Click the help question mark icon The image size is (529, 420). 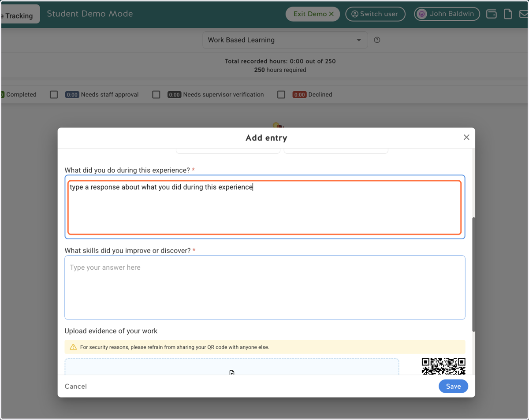coord(377,40)
